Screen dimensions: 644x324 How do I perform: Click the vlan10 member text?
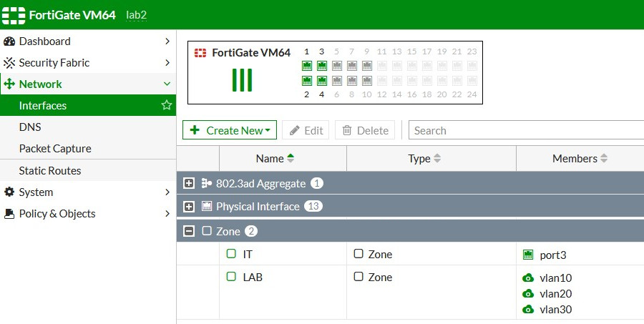(x=556, y=278)
